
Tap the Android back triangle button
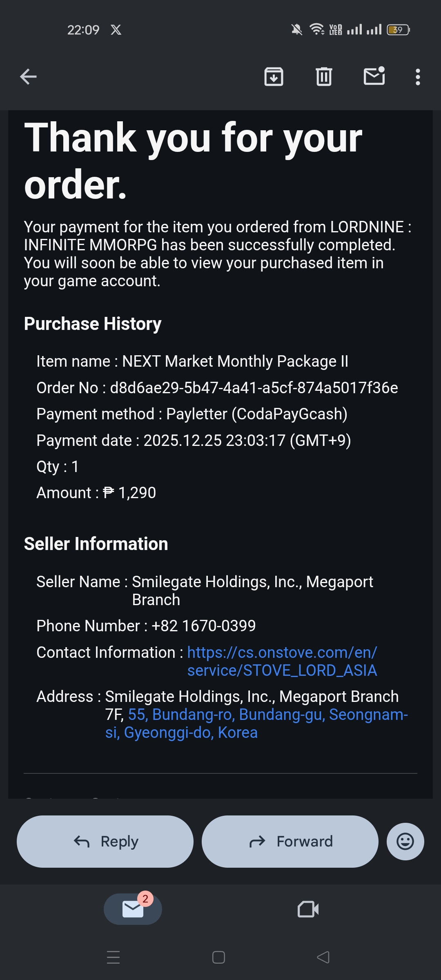pyautogui.click(x=323, y=957)
